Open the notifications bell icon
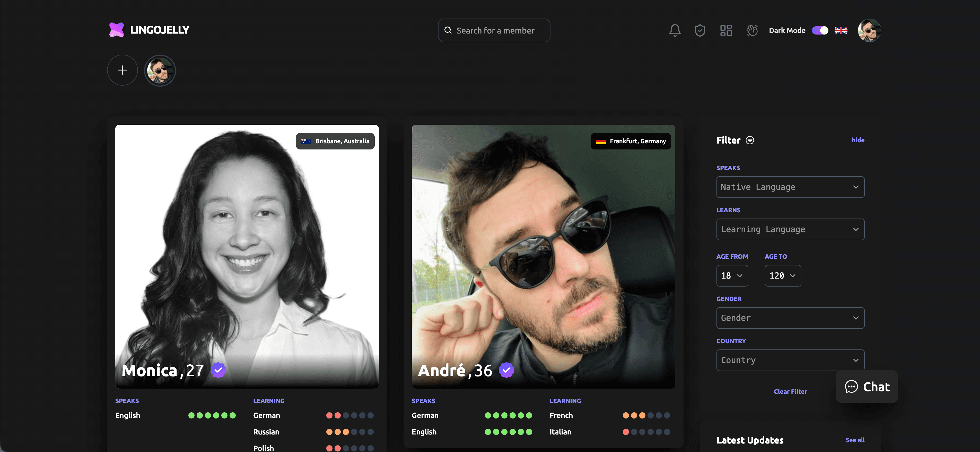 pos(675,30)
